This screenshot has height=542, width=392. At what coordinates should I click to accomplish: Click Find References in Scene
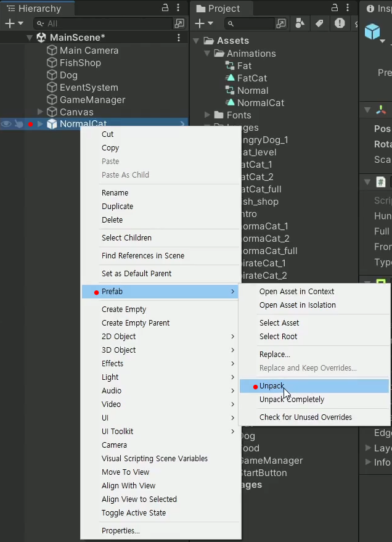tap(161, 256)
